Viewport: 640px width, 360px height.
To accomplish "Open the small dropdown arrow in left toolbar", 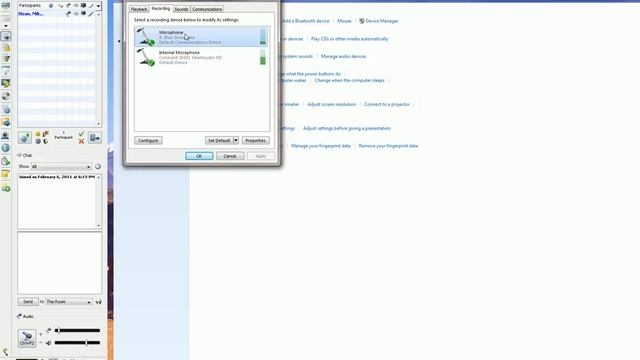I will pos(6,26).
